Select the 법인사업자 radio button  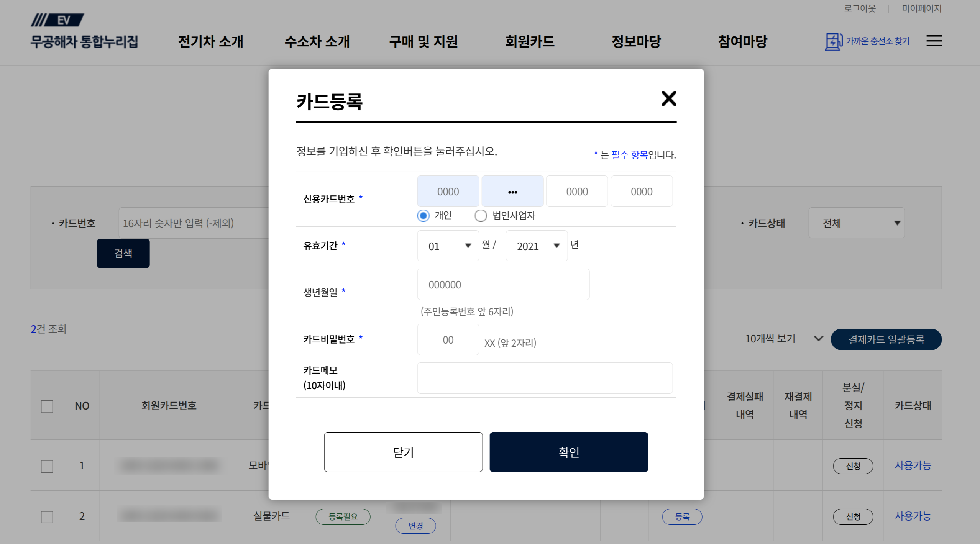point(481,216)
